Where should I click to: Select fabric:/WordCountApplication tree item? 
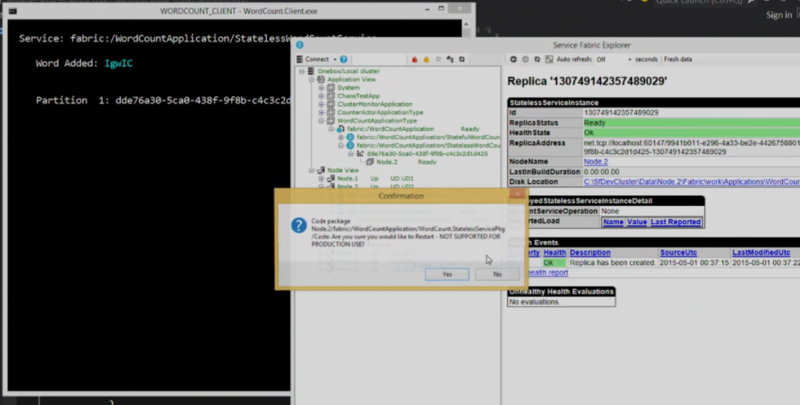point(390,129)
